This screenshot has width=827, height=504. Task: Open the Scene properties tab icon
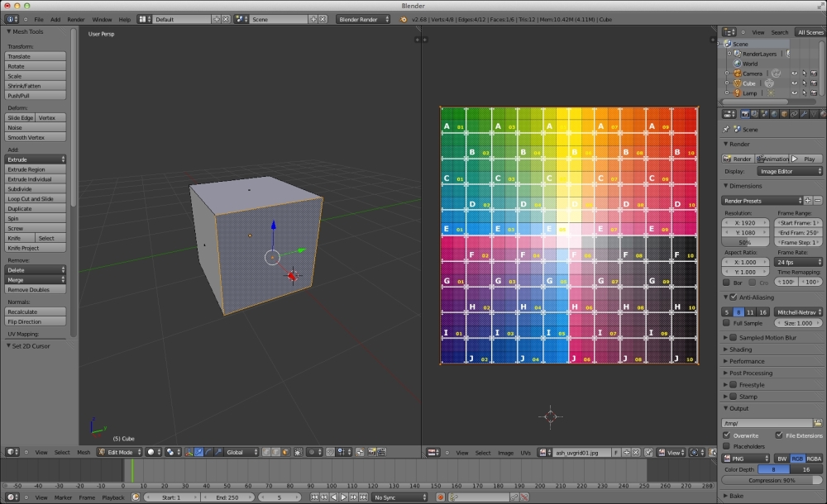pos(764,114)
